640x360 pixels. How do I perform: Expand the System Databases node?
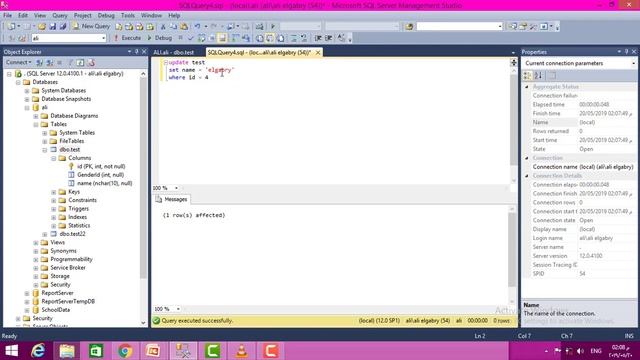[27, 91]
